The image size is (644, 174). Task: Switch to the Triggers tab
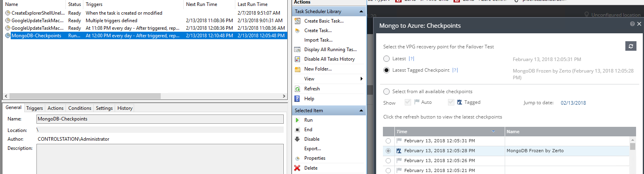(x=35, y=108)
